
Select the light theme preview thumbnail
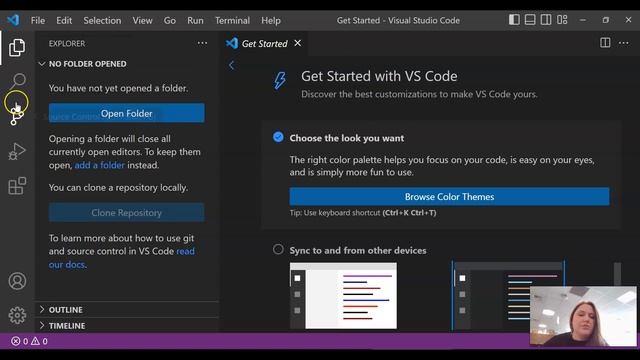[x=343, y=296]
